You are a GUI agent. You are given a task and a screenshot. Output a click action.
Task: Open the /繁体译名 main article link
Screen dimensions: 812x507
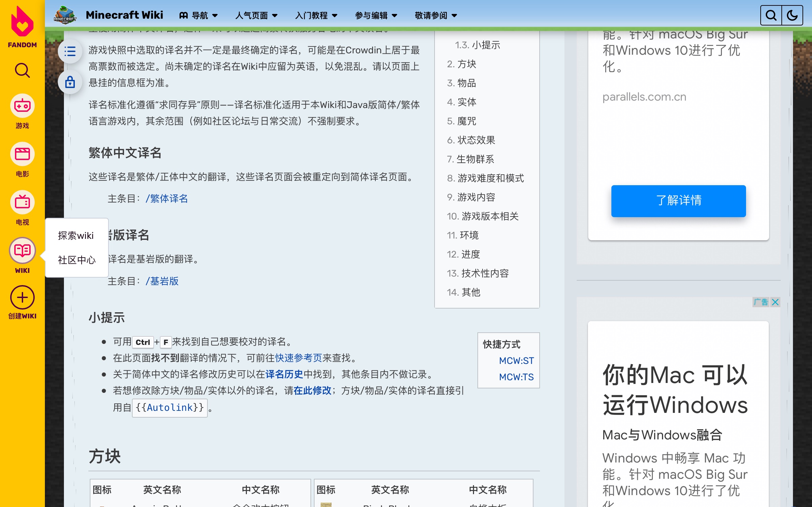click(x=167, y=198)
